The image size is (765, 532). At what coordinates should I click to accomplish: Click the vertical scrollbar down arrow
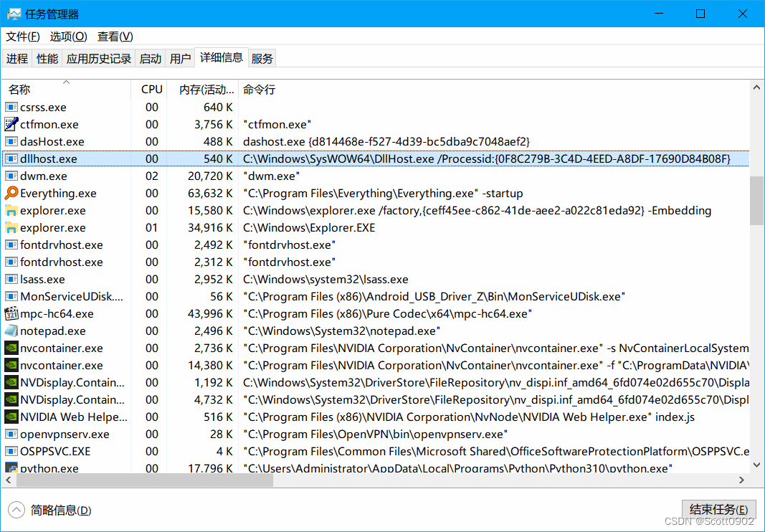tap(756, 465)
